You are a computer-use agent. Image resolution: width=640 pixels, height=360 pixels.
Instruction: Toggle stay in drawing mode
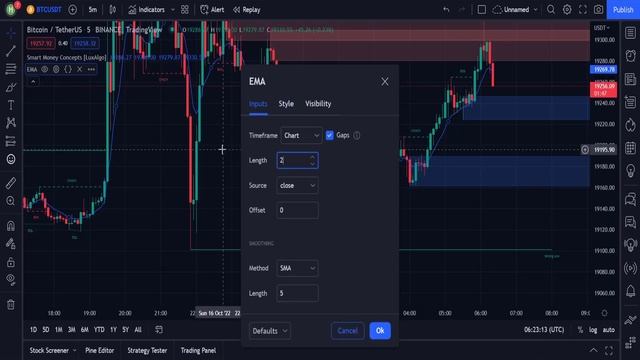[11, 244]
